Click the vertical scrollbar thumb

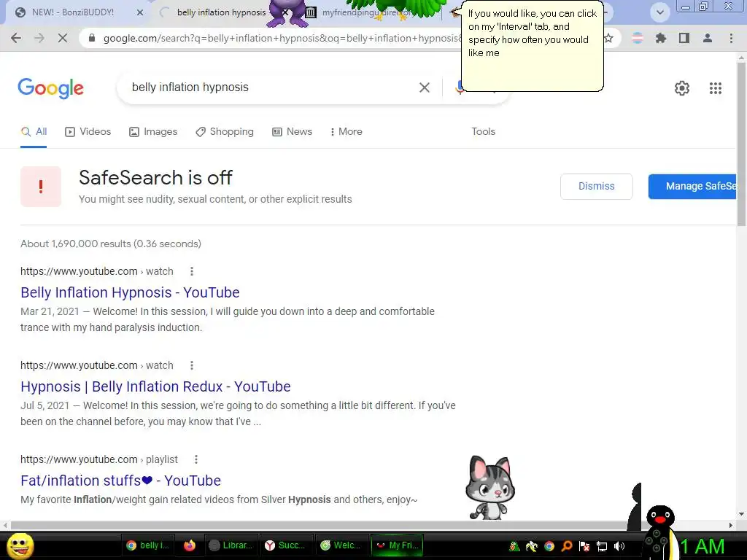741,144
